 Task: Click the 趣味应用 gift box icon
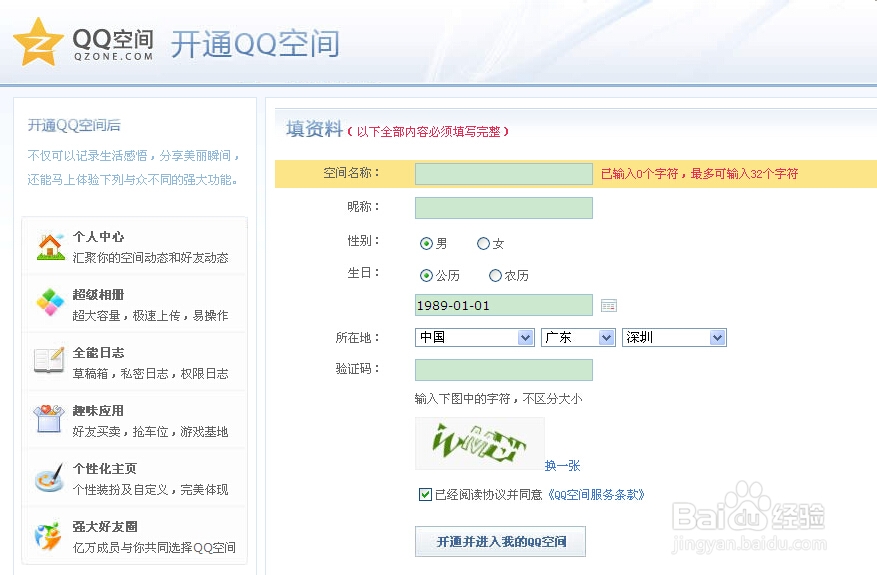(50, 418)
